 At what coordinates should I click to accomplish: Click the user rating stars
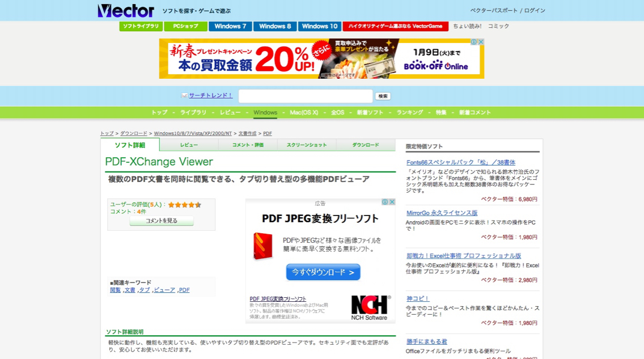(184, 205)
